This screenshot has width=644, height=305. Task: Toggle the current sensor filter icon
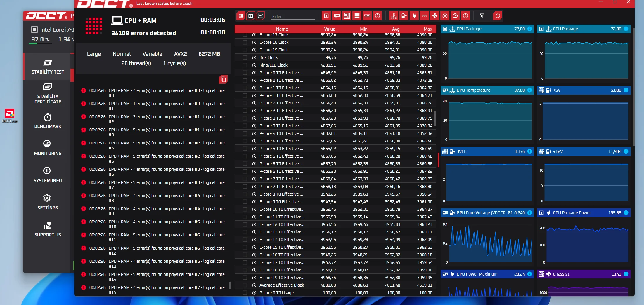coord(425,16)
